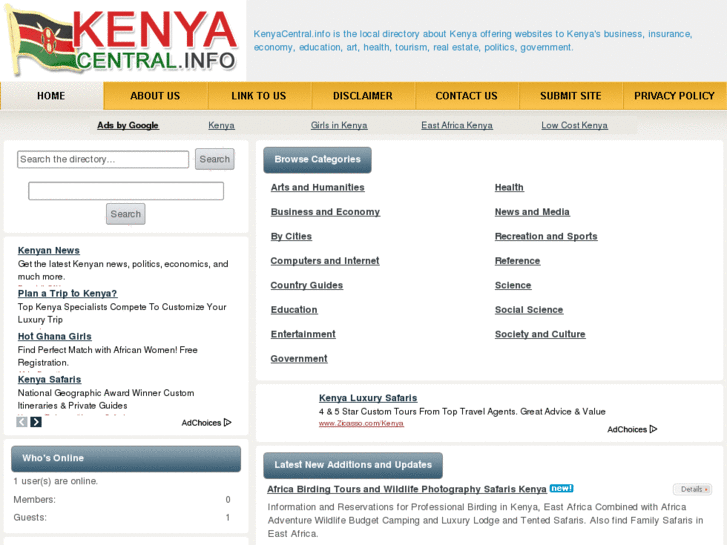Open Africa Birding Tours and Wildlife listing
Screen dimensions: 727x545
coord(407,489)
